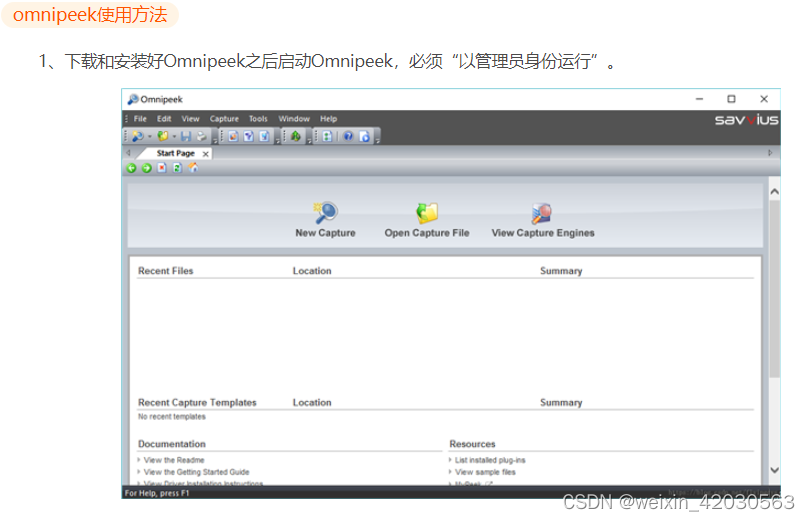Open the Tools menu
The image size is (810, 521).
[258, 118]
